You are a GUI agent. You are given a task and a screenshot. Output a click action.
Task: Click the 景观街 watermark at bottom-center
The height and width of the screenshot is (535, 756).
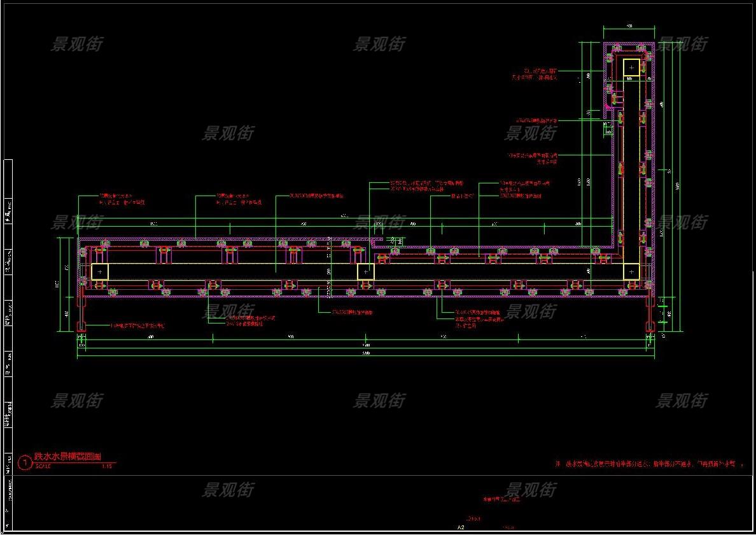click(x=379, y=401)
